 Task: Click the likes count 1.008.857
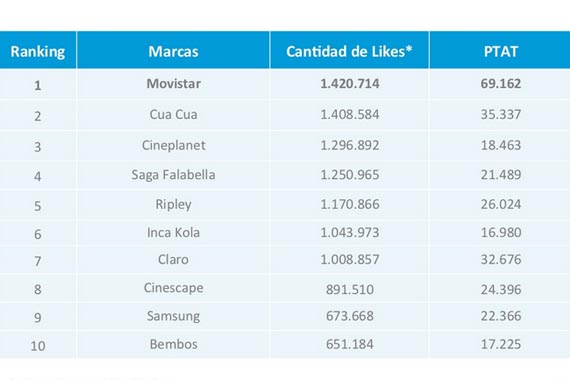click(350, 260)
